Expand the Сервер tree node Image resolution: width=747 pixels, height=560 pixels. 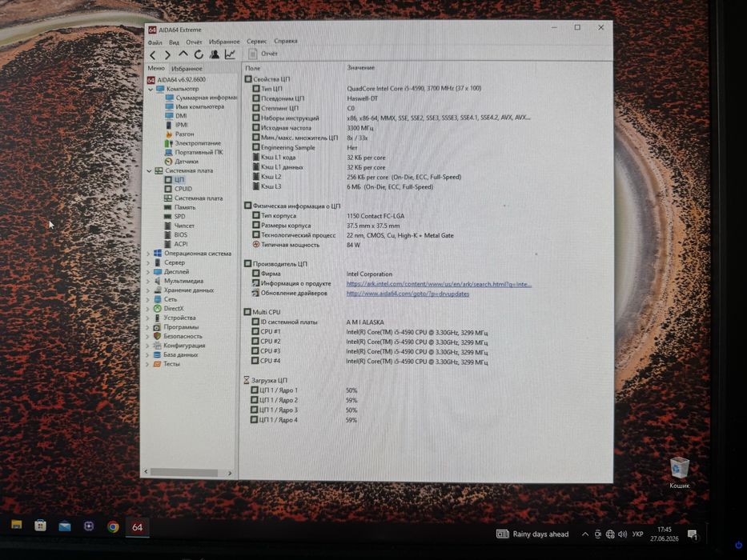[x=148, y=263]
